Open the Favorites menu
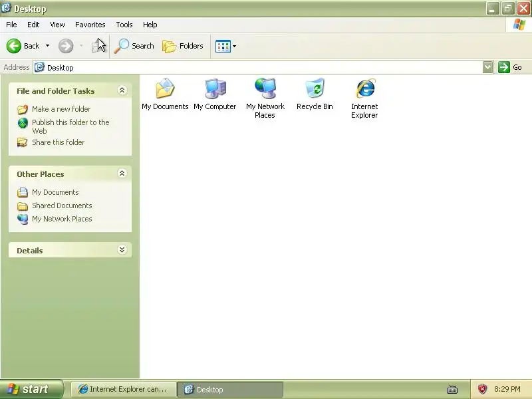Image resolution: width=532 pixels, height=399 pixels. point(90,25)
